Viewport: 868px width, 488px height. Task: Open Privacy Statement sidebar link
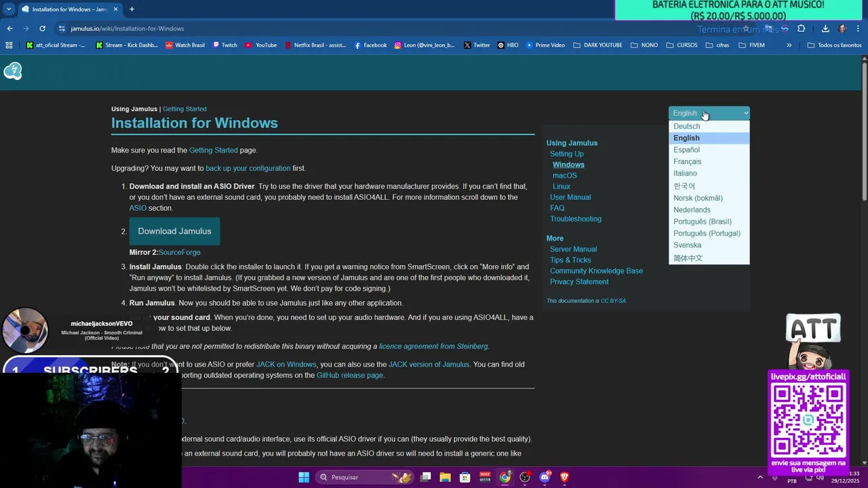[579, 282]
